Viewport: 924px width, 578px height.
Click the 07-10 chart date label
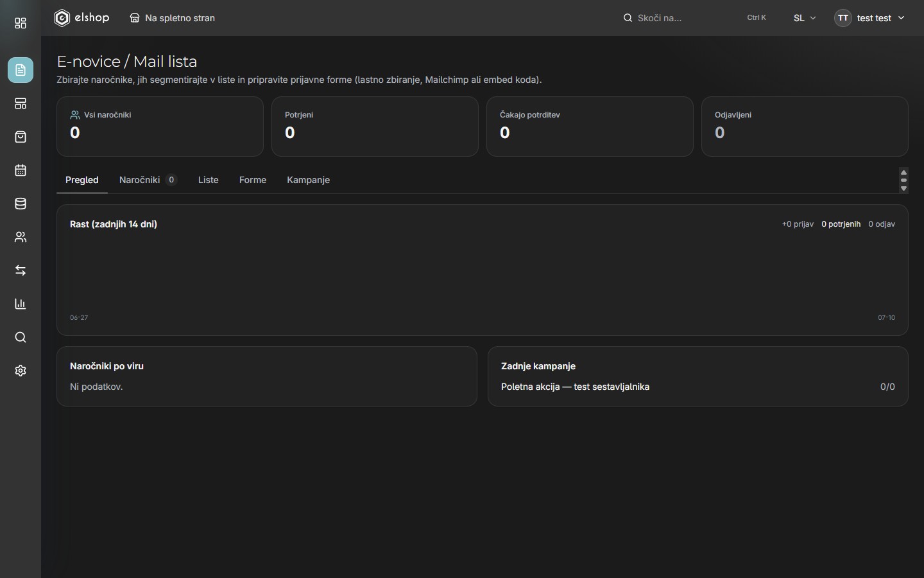coord(887,318)
